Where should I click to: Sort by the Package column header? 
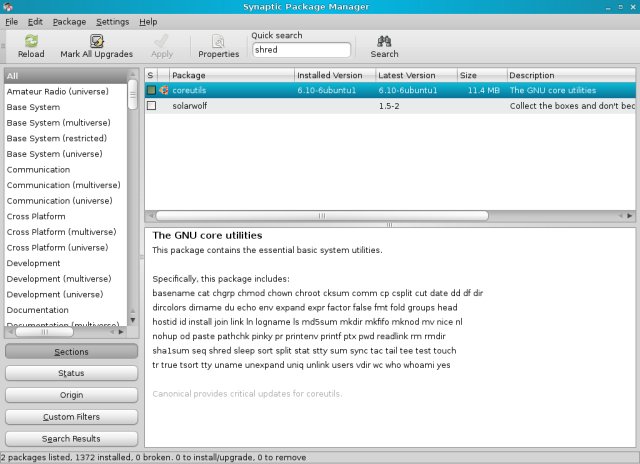click(231, 75)
